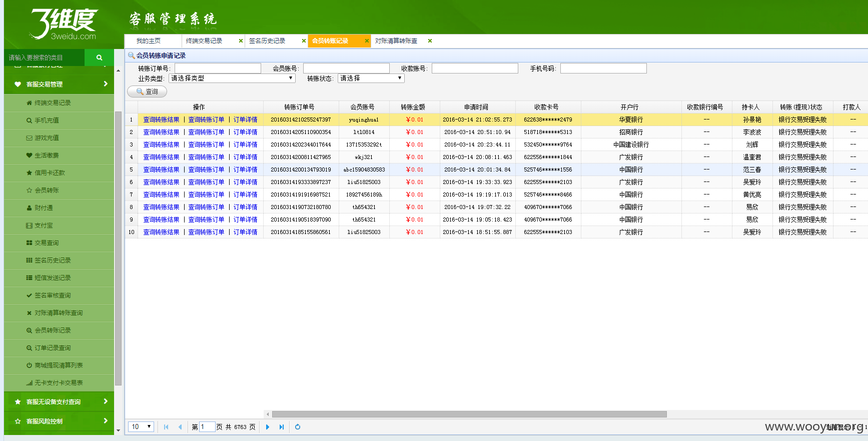Click 申请时间 column header
This screenshot has height=441, width=868.
477,107
